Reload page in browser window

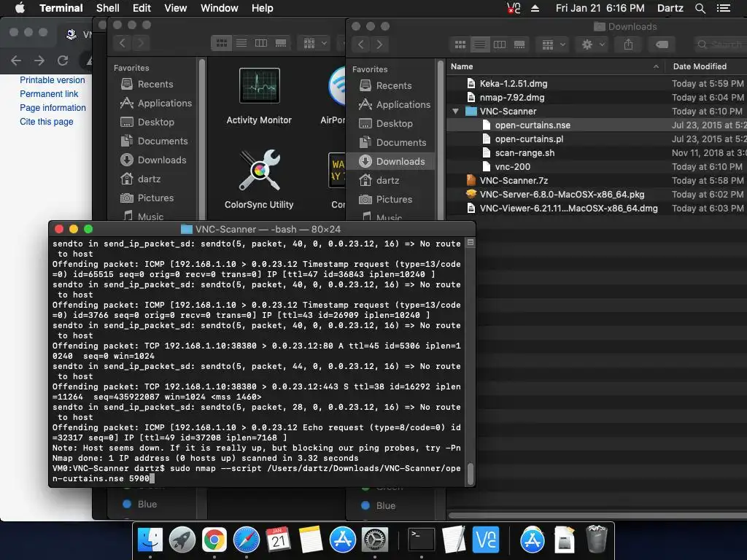[63, 61]
